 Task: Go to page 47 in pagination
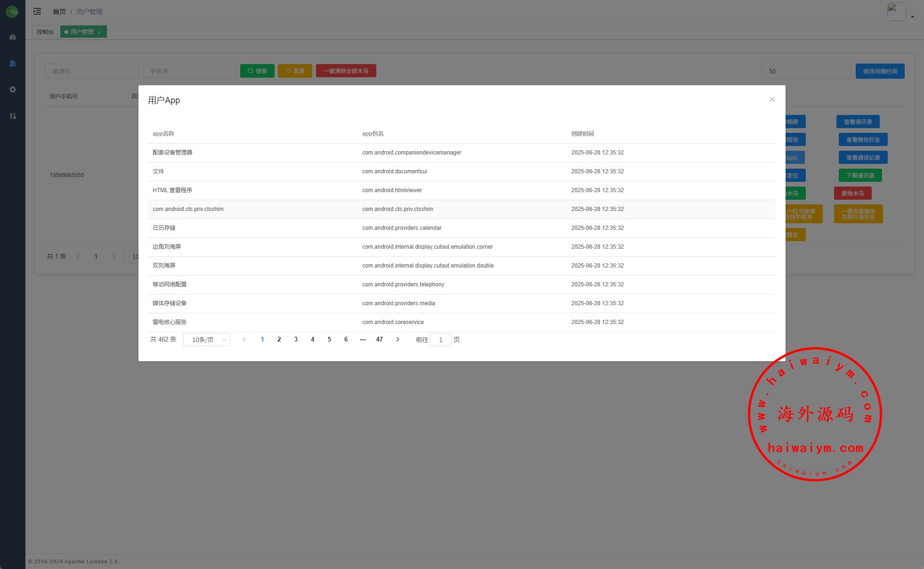point(379,340)
